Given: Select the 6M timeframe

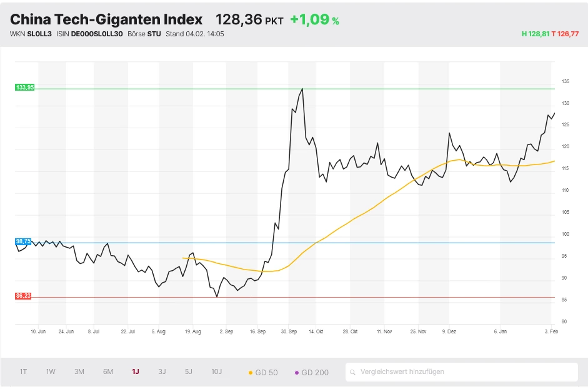Looking at the screenshot, I should tap(107, 371).
